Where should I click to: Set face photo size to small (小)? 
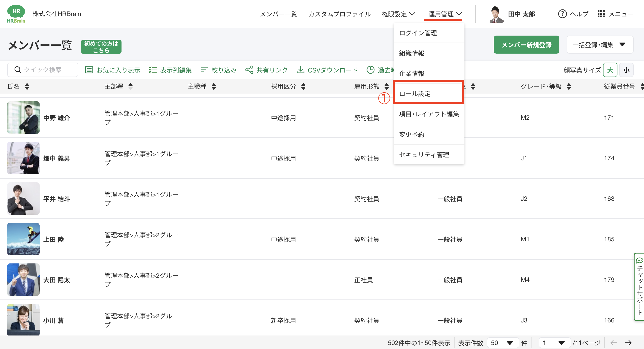click(x=626, y=70)
